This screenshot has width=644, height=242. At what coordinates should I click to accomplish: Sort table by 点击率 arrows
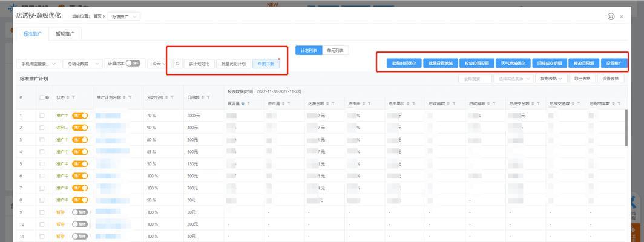click(x=364, y=103)
